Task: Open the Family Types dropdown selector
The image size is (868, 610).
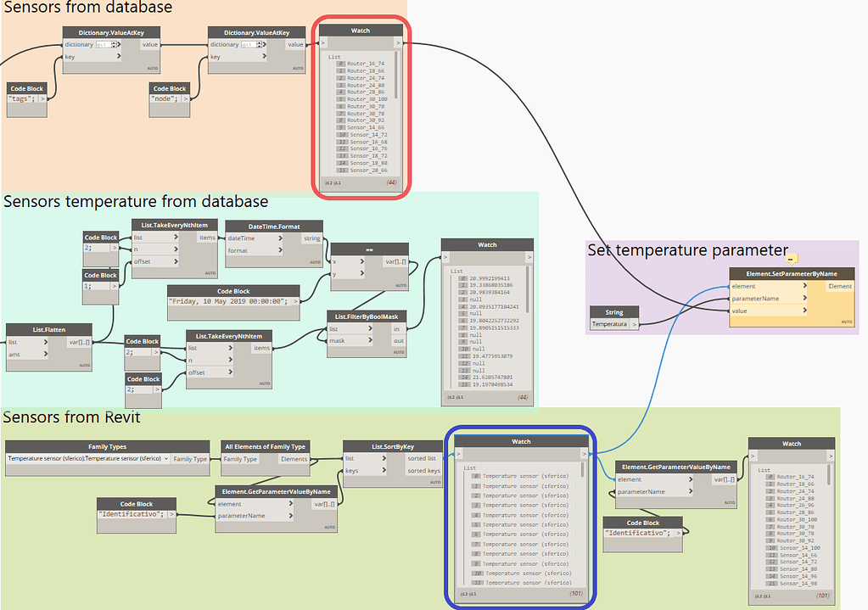Action: [166, 458]
